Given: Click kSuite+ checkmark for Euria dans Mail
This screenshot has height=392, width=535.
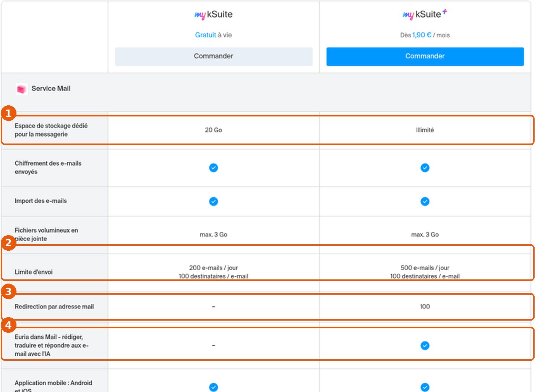Looking at the screenshot, I should [425, 345].
